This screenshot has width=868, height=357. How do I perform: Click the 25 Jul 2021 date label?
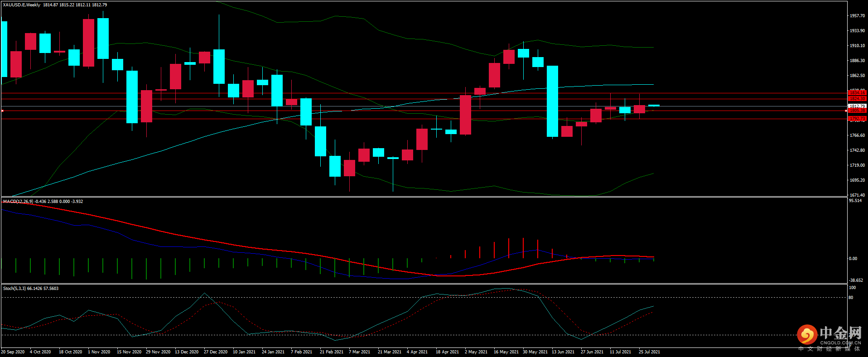[x=650, y=352]
